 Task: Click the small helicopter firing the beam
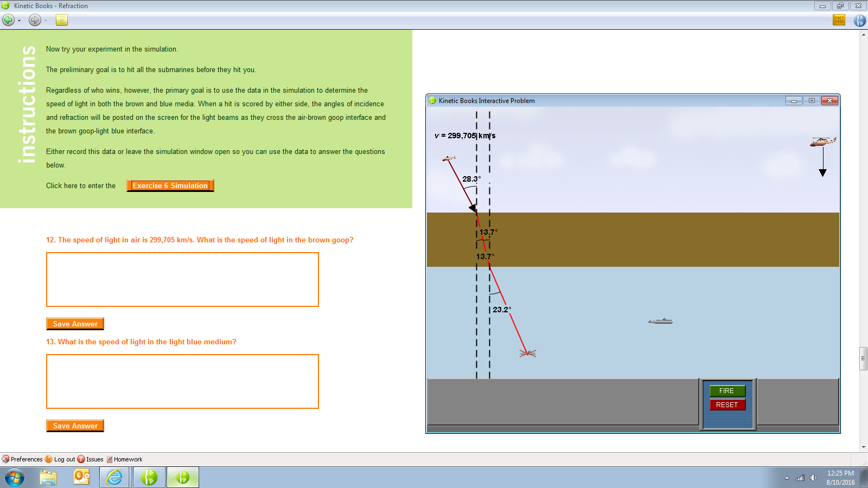click(x=449, y=158)
